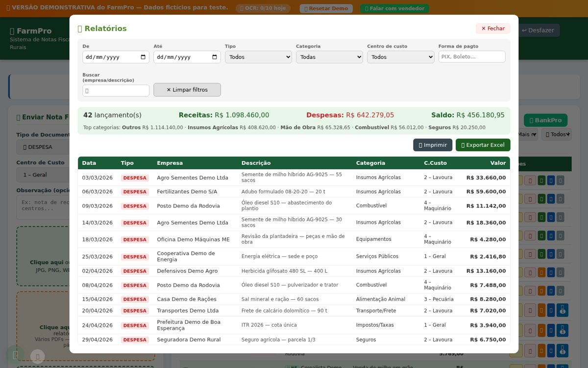
Task: Click the C.Custo column header
Action: point(435,163)
